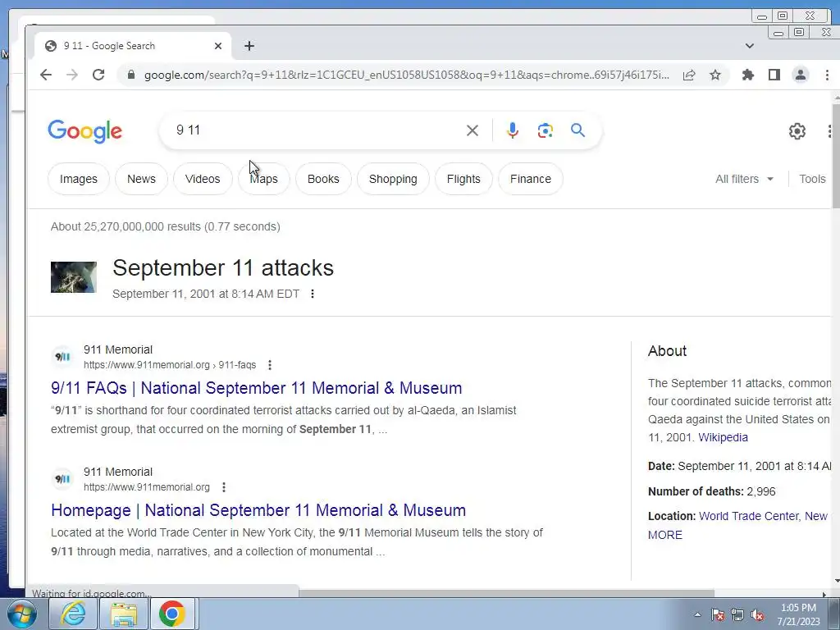The image size is (840, 630).
Task: Open more options next to September 11 attacks date
Action: click(313, 294)
